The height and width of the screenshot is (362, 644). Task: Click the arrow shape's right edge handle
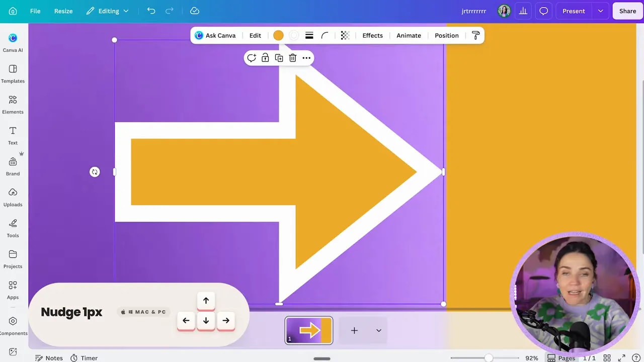click(x=443, y=172)
